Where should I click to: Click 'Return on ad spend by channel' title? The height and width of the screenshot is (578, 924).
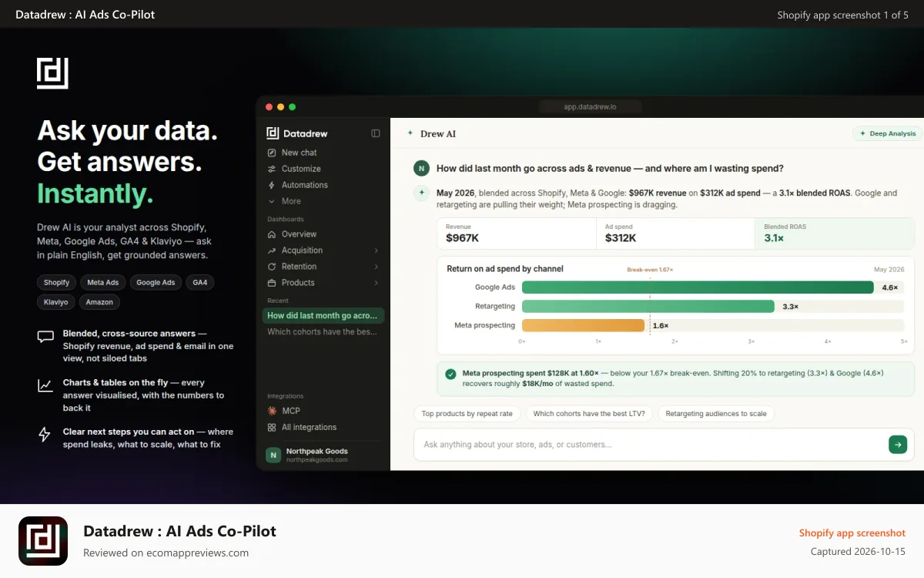pyautogui.click(x=505, y=269)
